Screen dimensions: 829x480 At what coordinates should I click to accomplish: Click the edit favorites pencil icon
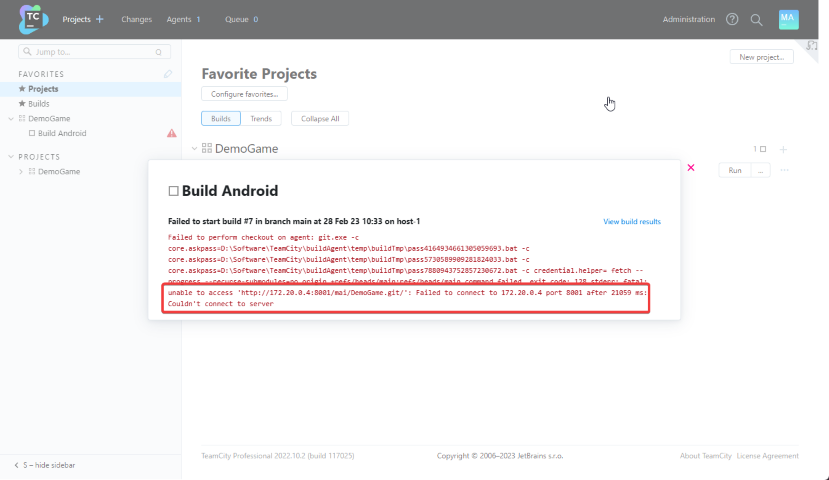tap(168, 74)
